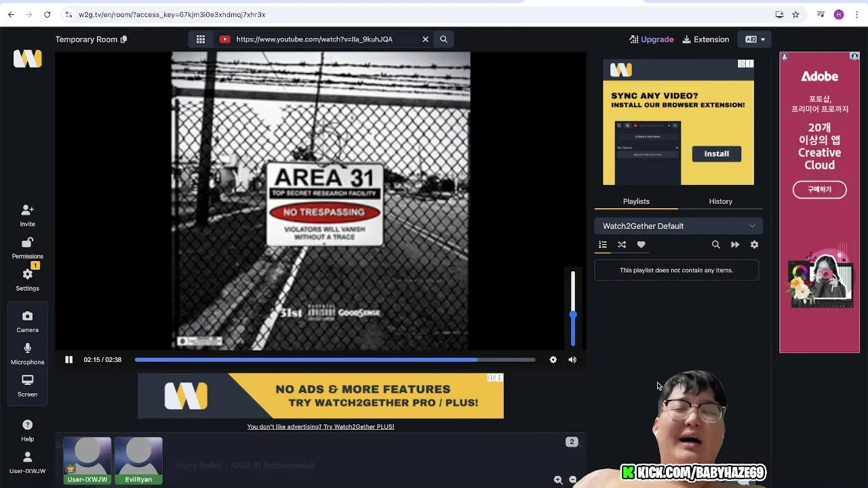Open the Try Watch2Gether PLUS link

click(x=320, y=427)
